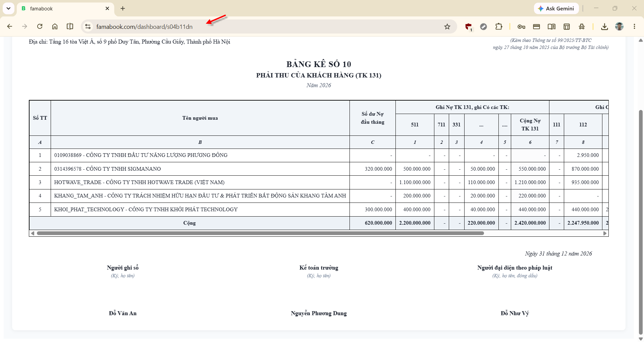Click the PHƯƠNG ĐÔNG company row name
The width and height of the screenshot is (644, 342).
141,155
